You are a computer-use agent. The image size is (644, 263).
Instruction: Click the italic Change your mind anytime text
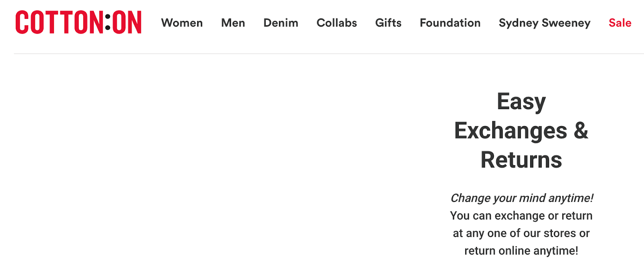(521, 198)
